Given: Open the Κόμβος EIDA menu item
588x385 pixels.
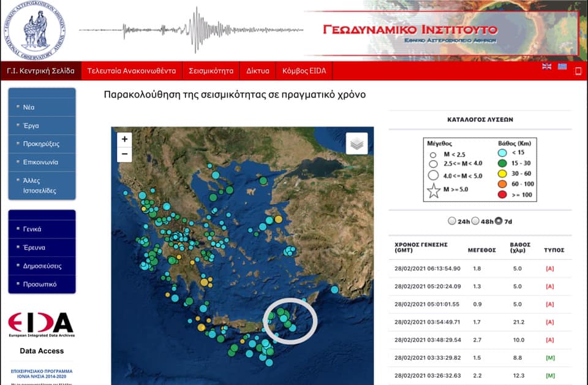Looking at the screenshot, I should pyautogui.click(x=304, y=71).
